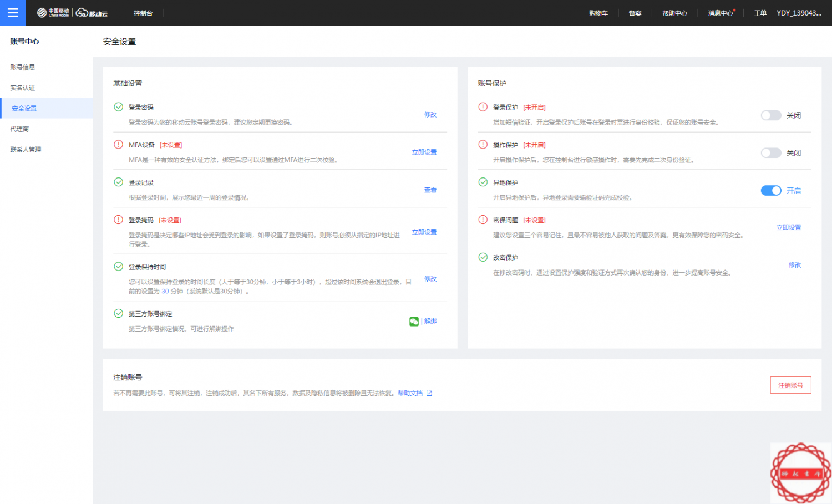Image resolution: width=832 pixels, height=504 pixels.
Task: Click the 安全设置 page title
Action: 119,42
